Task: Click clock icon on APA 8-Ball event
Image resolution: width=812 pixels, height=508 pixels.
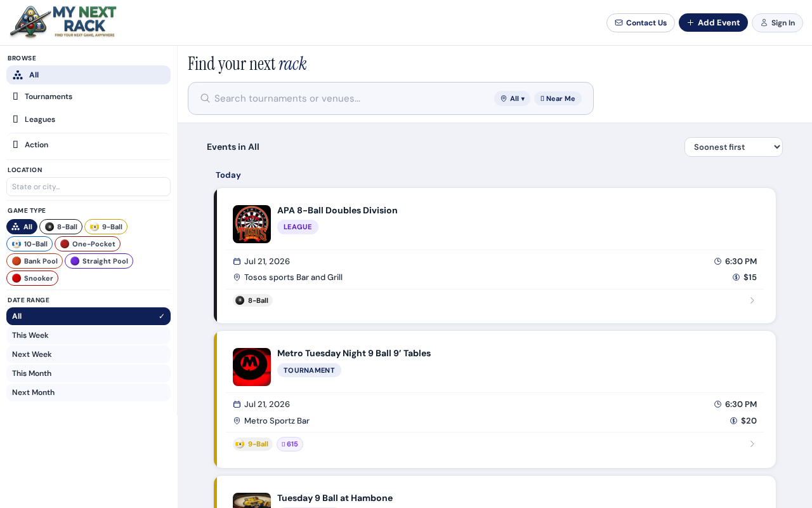Action: pos(718,262)
